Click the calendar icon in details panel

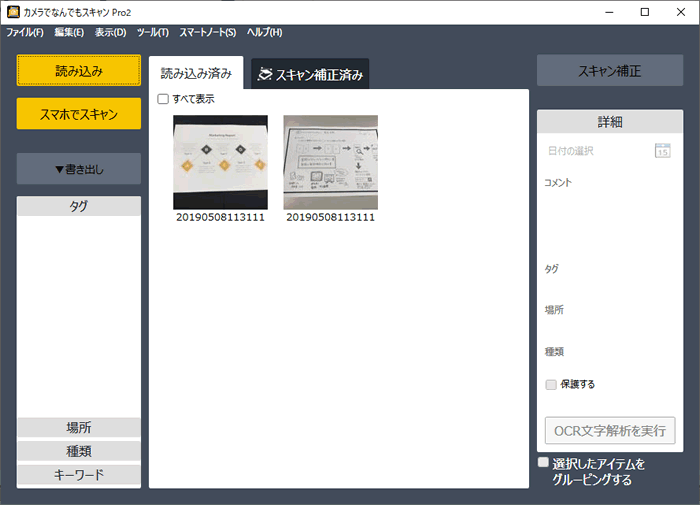(x=662, y=151)
